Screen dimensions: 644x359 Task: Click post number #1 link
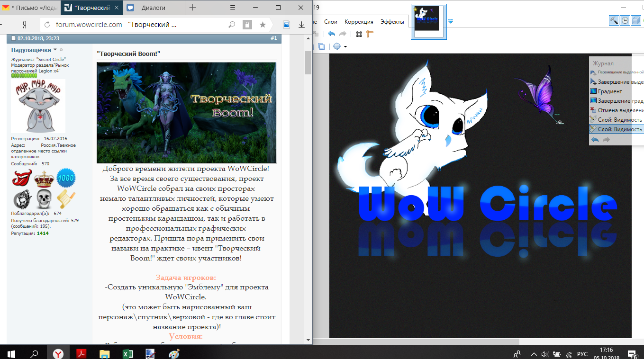[273, 38]
